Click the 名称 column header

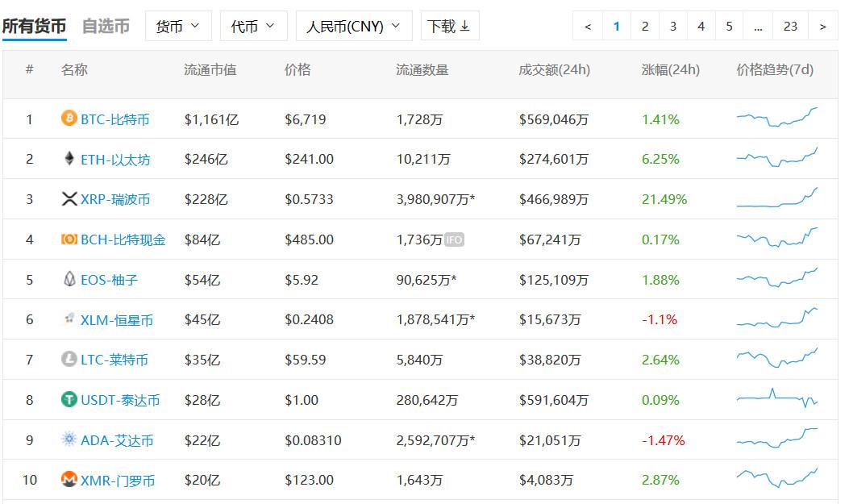pos(74,70)
